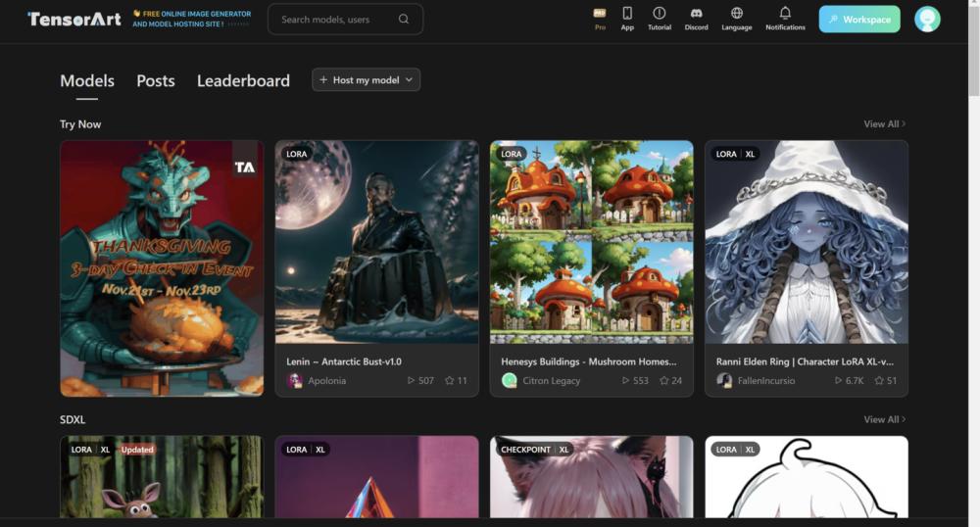Click the star icon on Henesys Buildings card
This screenshot has height=527, width=980.
click(663, 380)
